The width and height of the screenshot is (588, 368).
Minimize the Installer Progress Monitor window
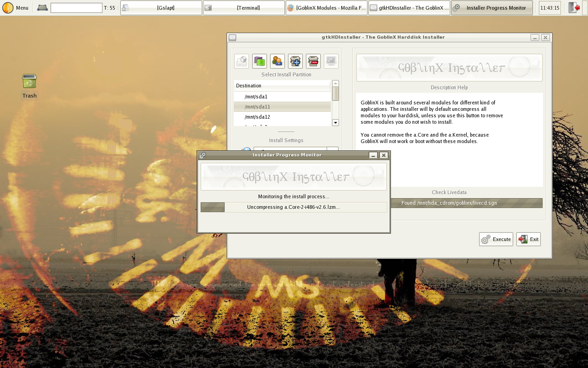click(373, 155)
